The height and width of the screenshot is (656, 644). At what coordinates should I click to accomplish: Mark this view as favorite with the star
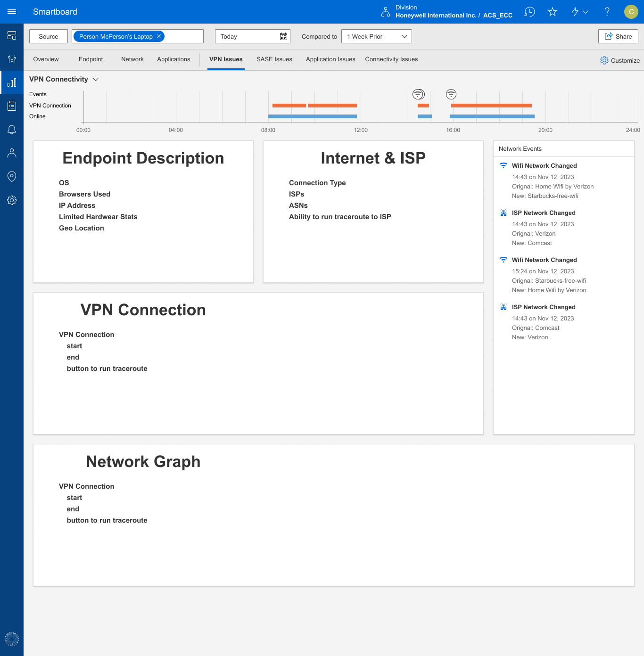click(x=552, y=12)
